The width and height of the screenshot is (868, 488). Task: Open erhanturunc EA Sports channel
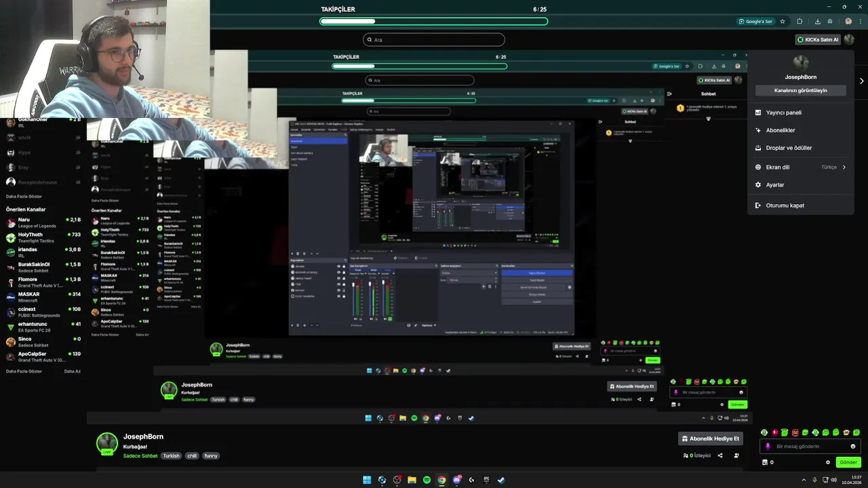(x=43, y=327)
